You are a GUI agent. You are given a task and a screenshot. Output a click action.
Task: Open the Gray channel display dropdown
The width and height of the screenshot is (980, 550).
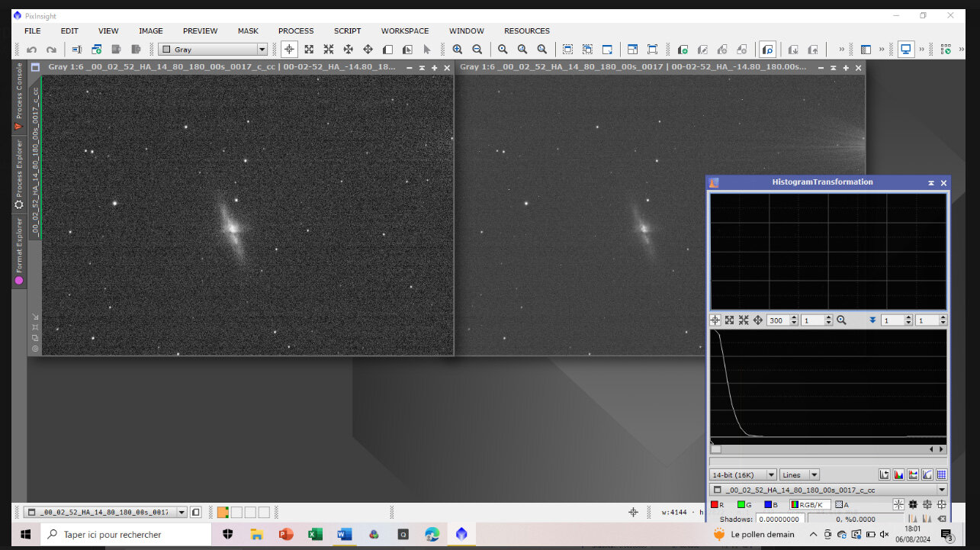coord(213,50)
